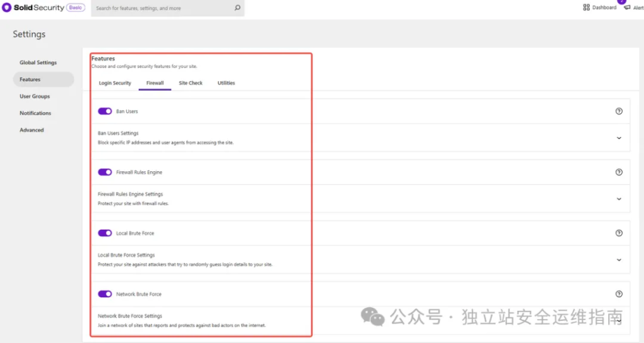Click the Firewall Rules Engine Settings title
The height and width of the screenshot is (343, 644).
click(x=130, y=194)
